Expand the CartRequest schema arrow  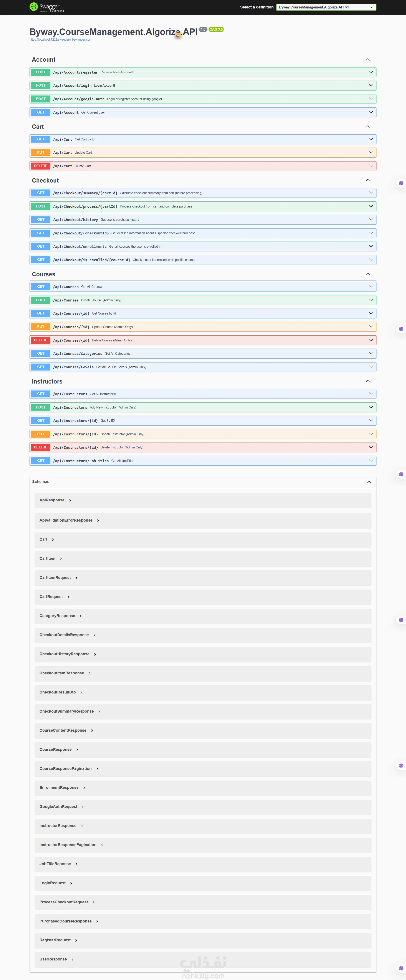(68, 597)
